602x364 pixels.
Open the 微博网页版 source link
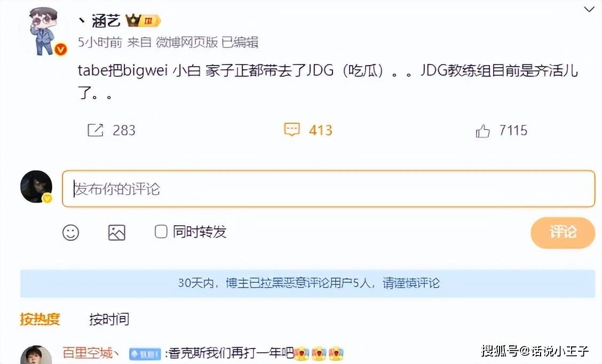pyautogui.click(x=187, y=42)
